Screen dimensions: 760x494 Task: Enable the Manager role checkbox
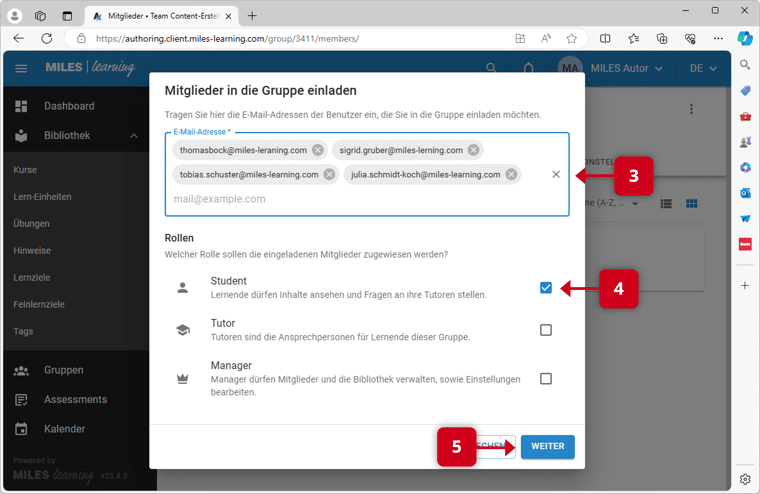546,378
